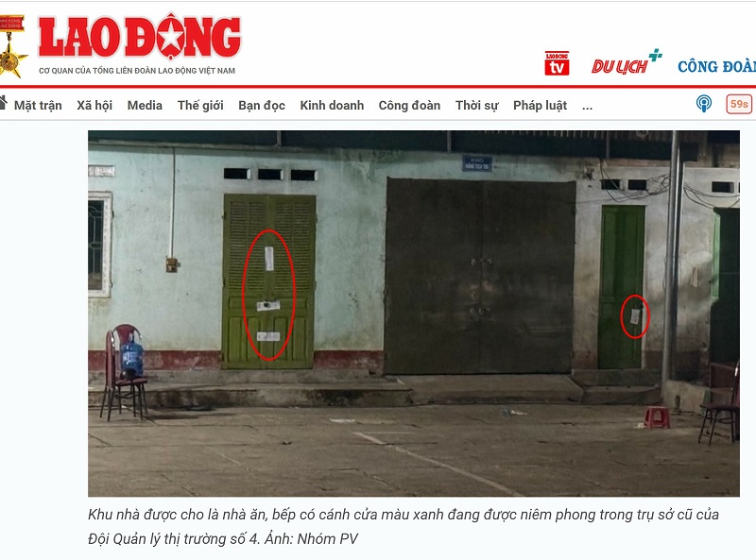Select Kinh doanh in navigation
Screen dimensions: 756x560
click(332, 106)
